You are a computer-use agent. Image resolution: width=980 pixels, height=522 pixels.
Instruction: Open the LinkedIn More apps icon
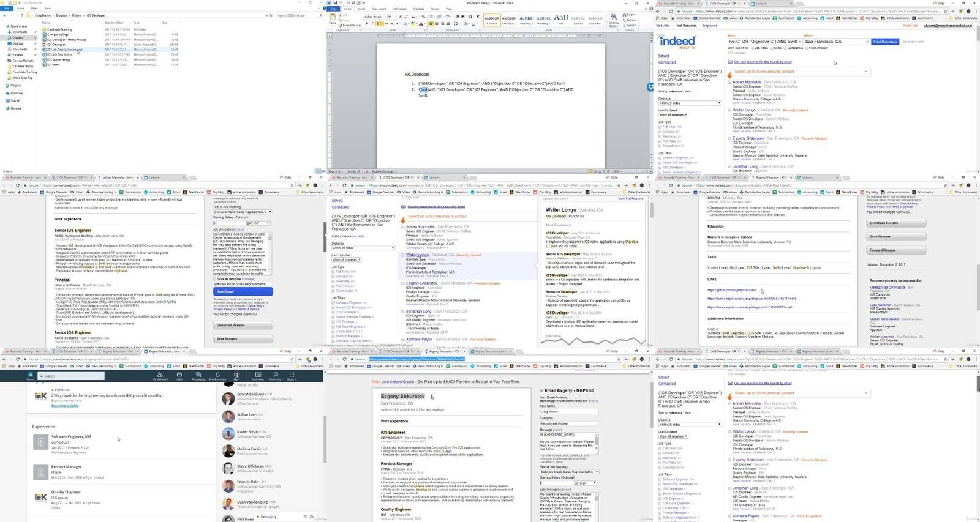tap(292, 376)
